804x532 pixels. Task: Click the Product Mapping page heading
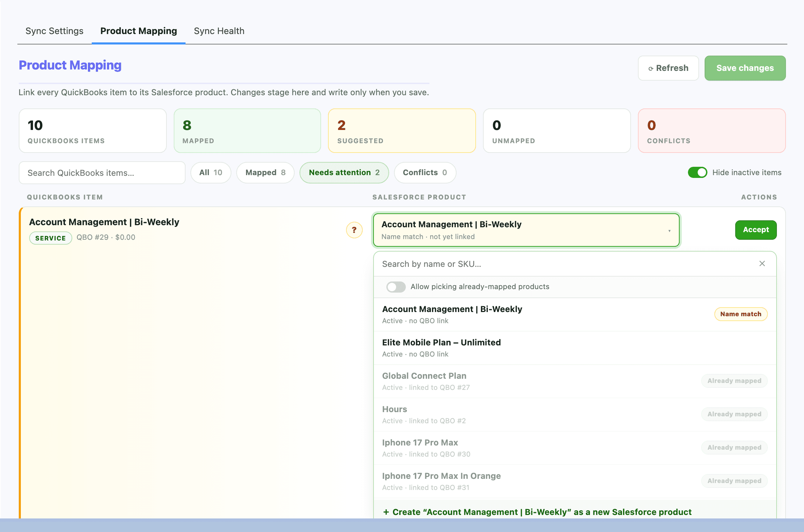70,65
